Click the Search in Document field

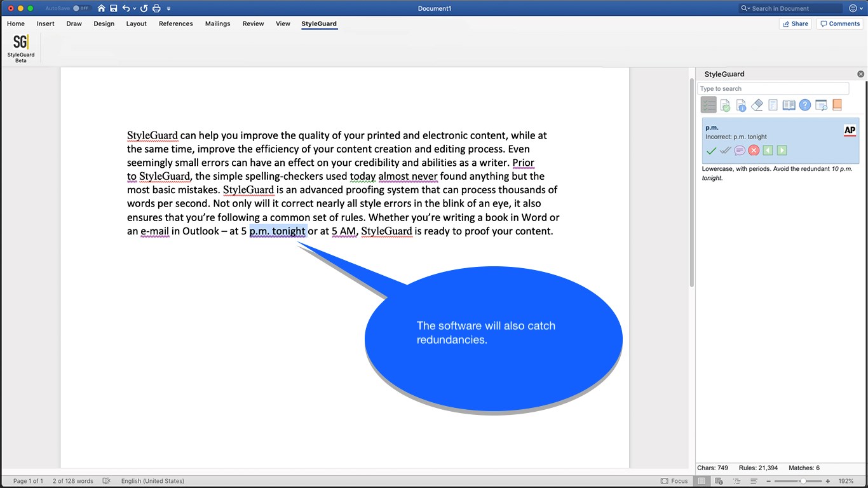790,8
